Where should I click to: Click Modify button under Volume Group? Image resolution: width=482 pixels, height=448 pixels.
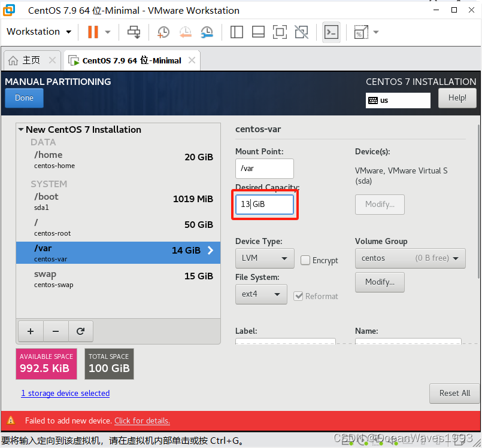[x=380, y=282]
